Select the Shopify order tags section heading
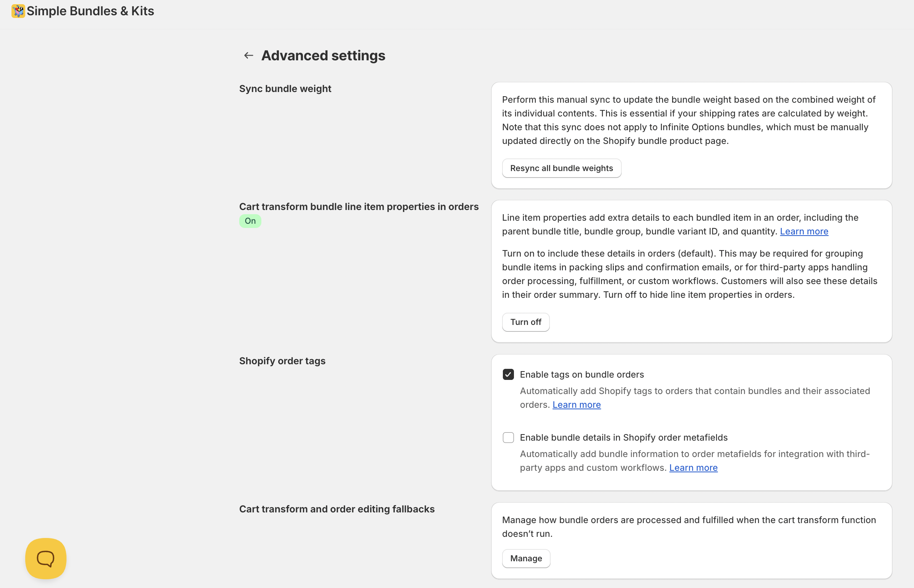 282,361
